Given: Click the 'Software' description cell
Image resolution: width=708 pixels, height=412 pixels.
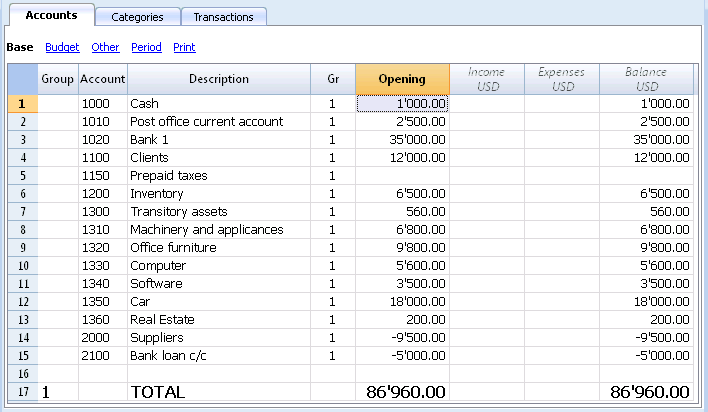Looking at the screenshot, I should tap(219, 284).
